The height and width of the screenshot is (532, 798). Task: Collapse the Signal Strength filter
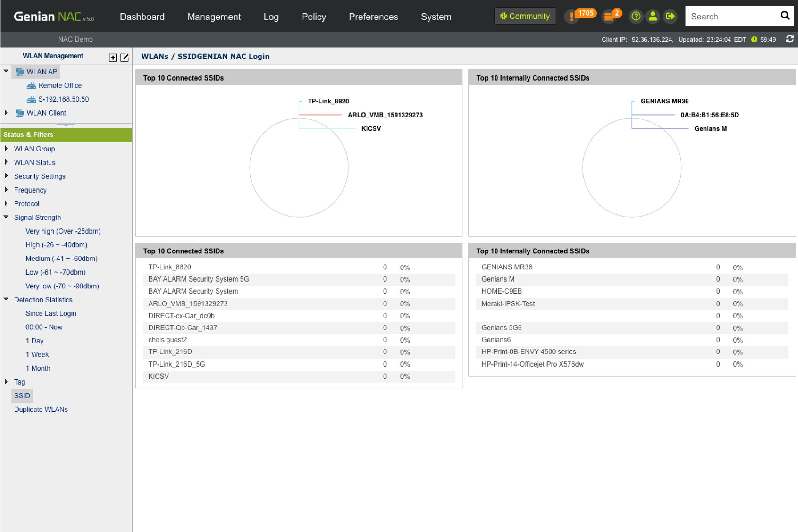[x=6, y=217]
